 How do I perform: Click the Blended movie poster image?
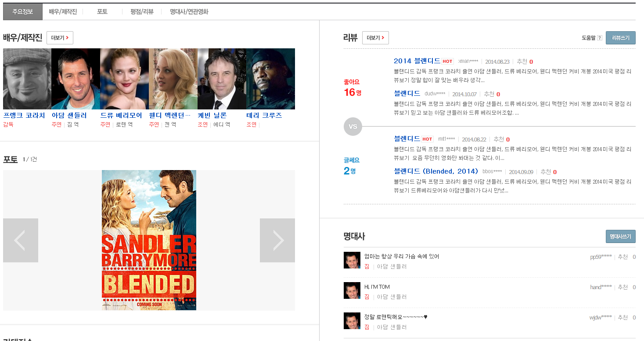[x=149, y=240]
